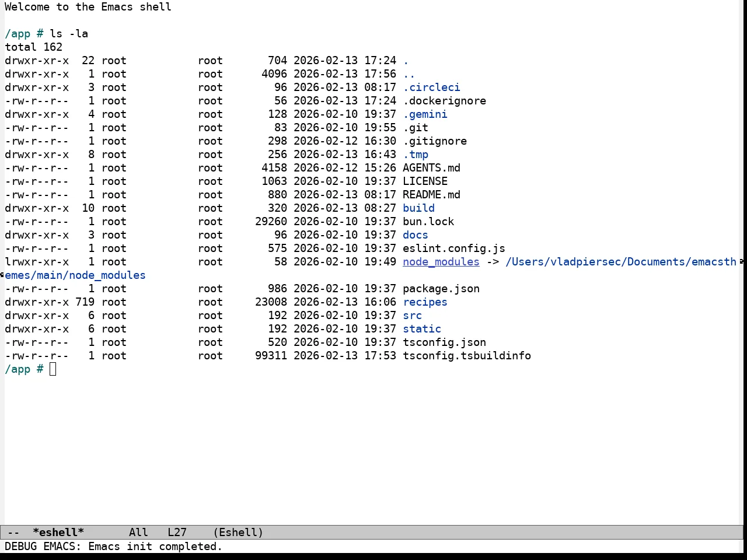Click the .gitignore file name
747x560 pixels.
coord(435,141)
